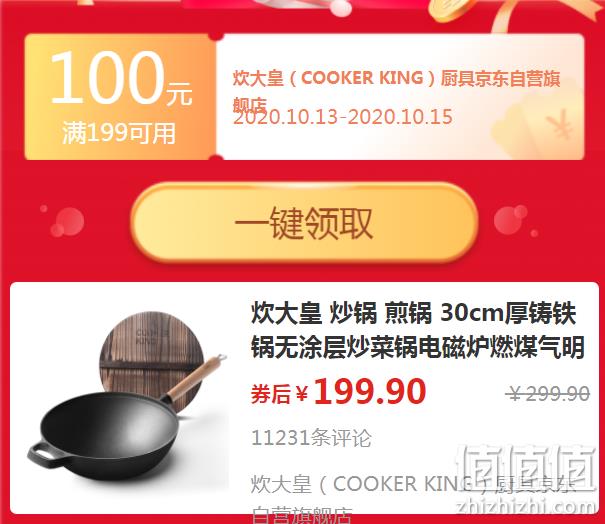View the 11231条评论 reviews
Image resolution: width=605 pixels, height=524 pixels.
(311, 438)
